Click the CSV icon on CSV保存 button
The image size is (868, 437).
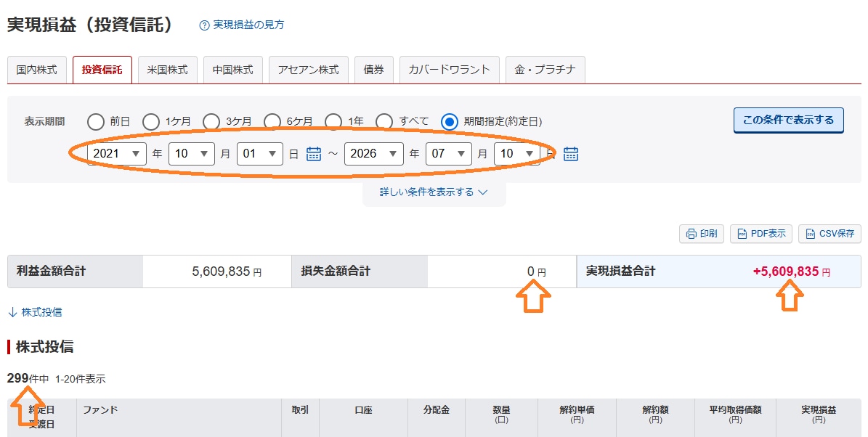(x=811, y=234)
